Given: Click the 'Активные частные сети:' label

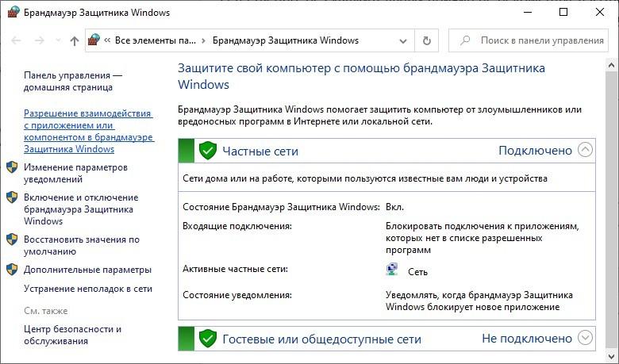Looking at the screenshot, I should (x=235, y=269).
